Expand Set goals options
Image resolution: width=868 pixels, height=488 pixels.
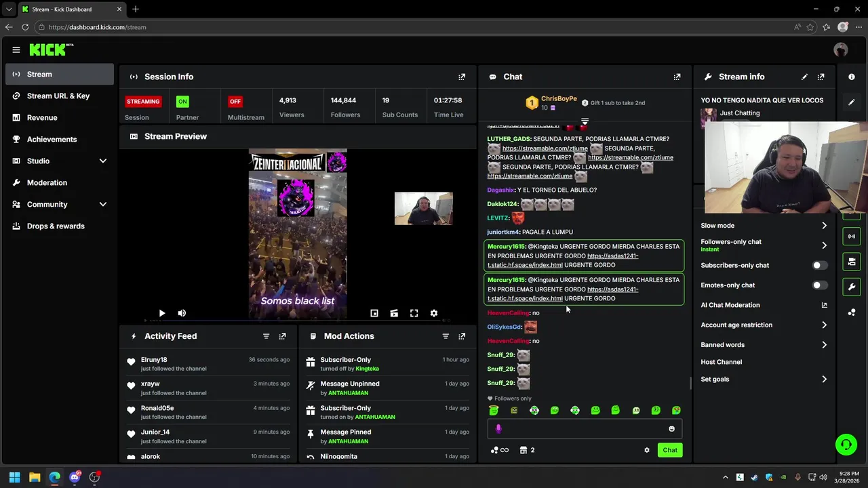pos(764,380)
